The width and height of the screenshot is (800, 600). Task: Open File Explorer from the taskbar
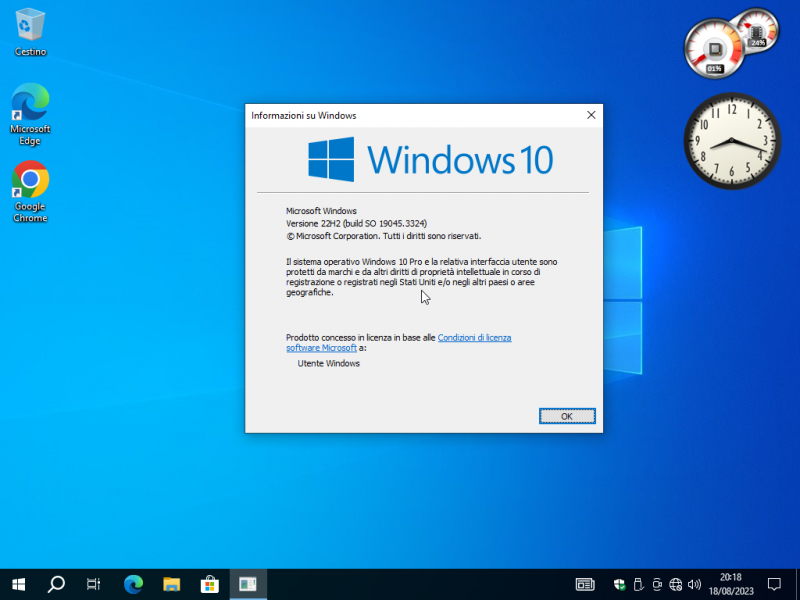point(171,584)
